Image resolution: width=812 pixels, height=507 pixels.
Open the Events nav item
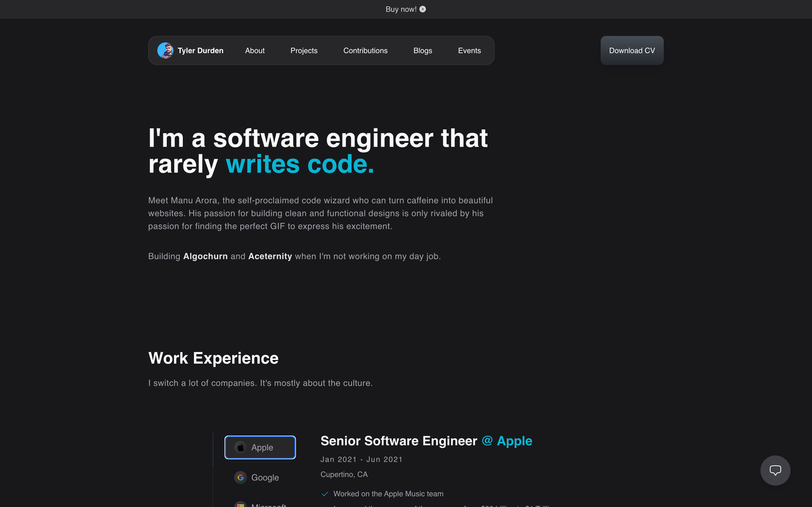469,51
